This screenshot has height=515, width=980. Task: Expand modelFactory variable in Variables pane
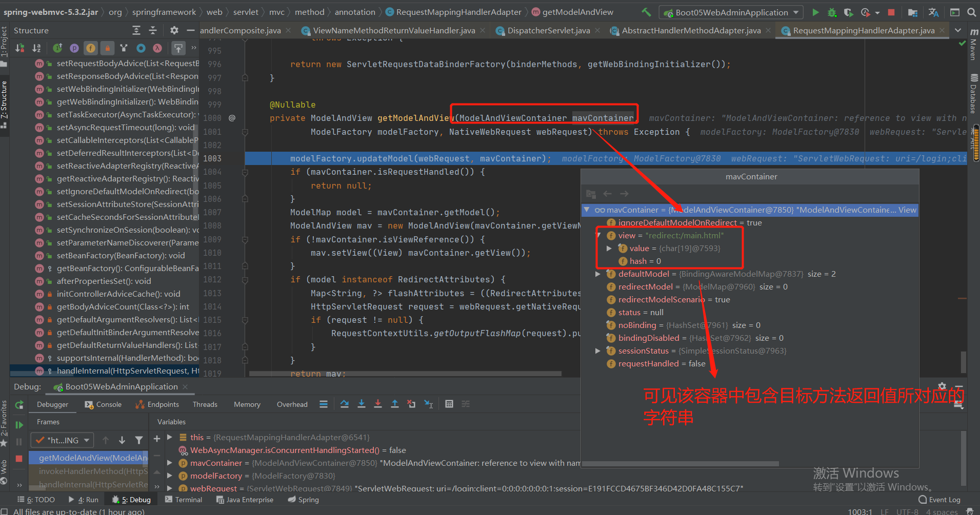(x=170, y=476)
